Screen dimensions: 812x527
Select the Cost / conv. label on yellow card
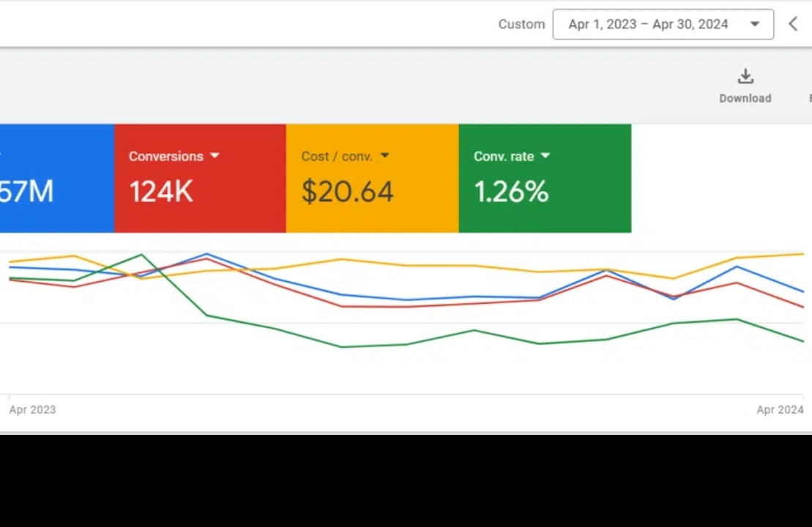click(337, 156)
